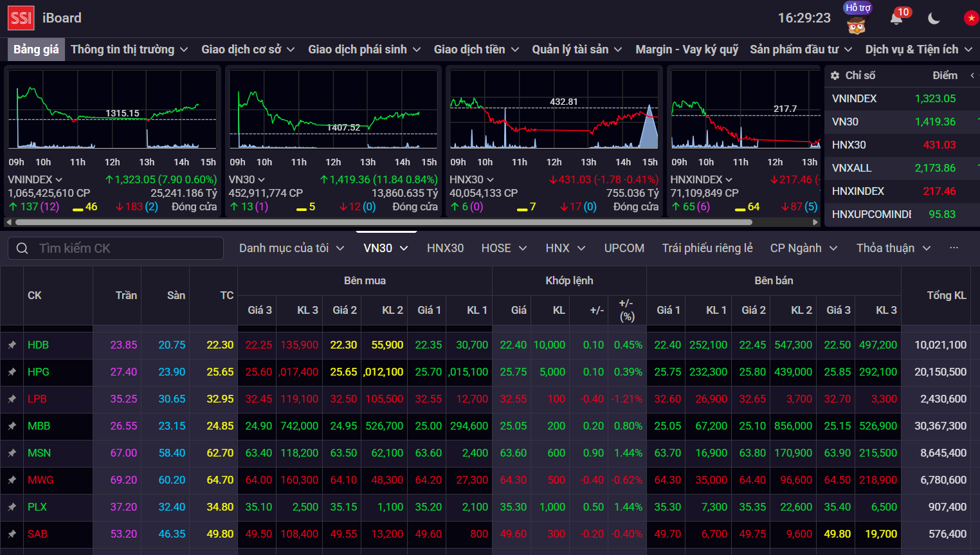The height and width of the screenshot is (555, 980).
Task: Collapse the index panel arrow
Action: point(972,75)
